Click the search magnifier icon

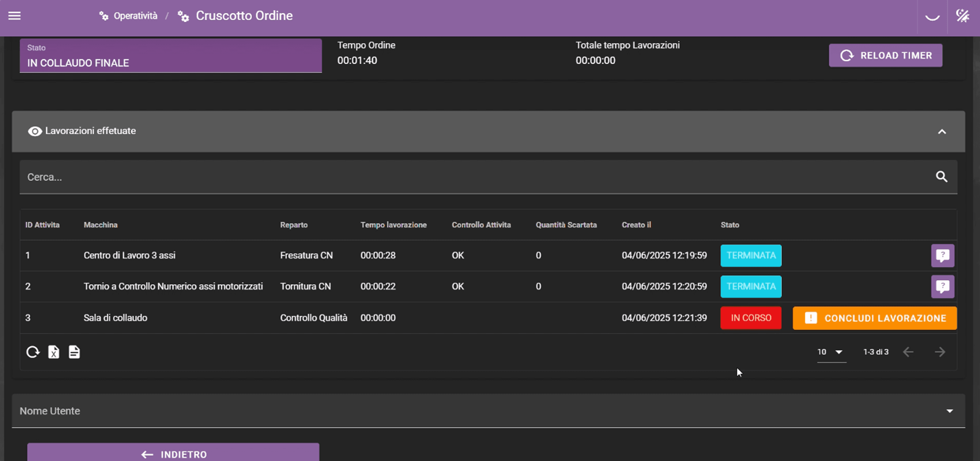(x=942, y=177)
